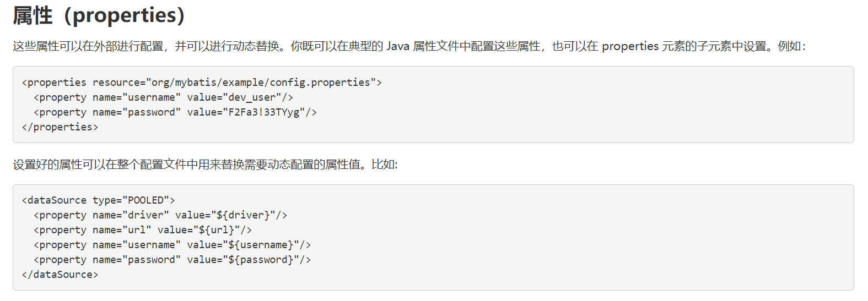Click the password value F2Fa3!33TYyg
The height and width of the screenshot is (301, 868).
263,112
